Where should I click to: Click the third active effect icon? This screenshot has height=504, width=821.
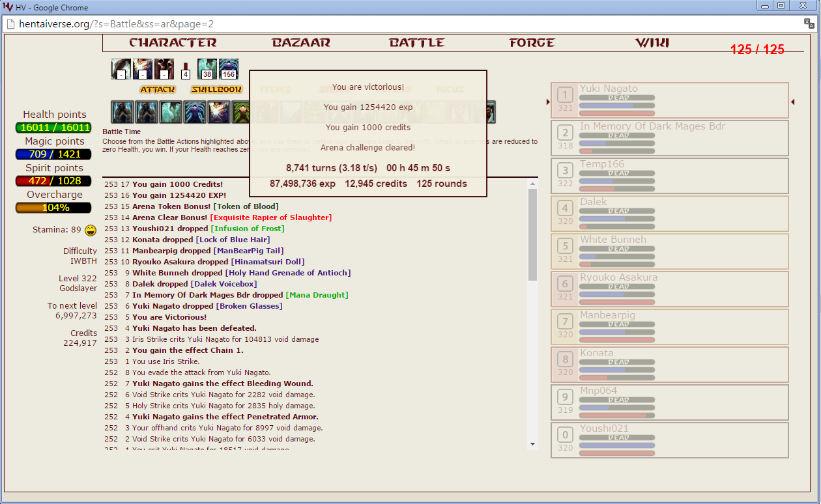tap(164, 69)
